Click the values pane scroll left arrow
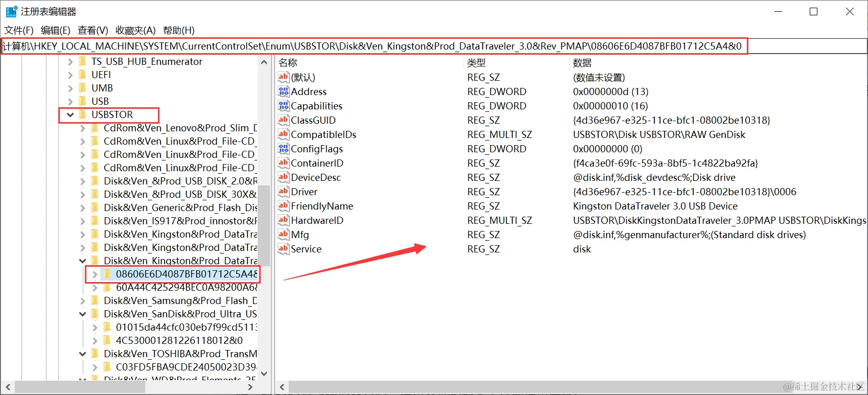This screenshot has height=395, width=868. tap(282, 387)
